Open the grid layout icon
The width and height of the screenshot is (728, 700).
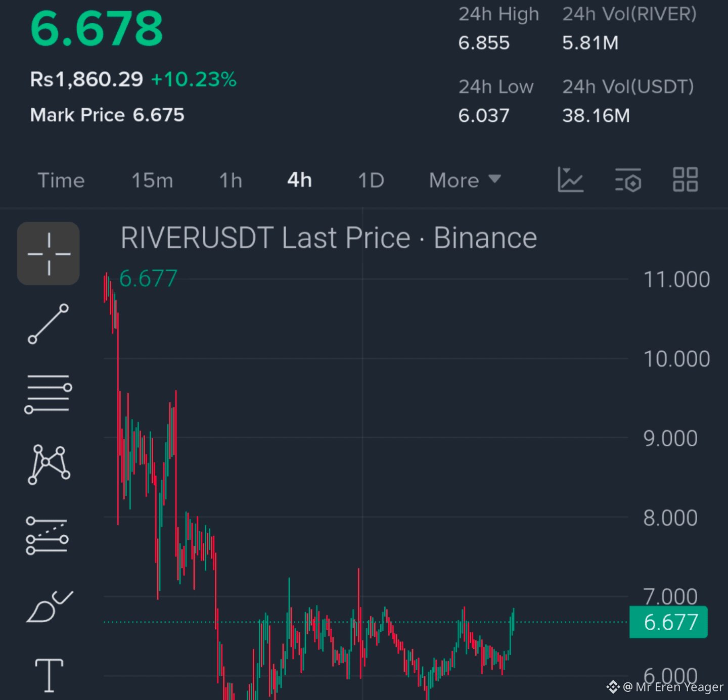(686, 180)
